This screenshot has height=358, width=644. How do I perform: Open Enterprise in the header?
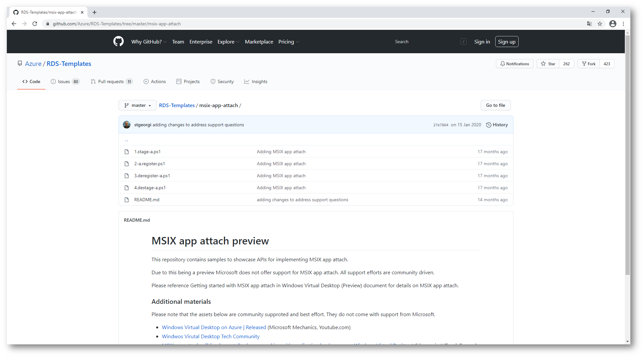coord(201,42)
